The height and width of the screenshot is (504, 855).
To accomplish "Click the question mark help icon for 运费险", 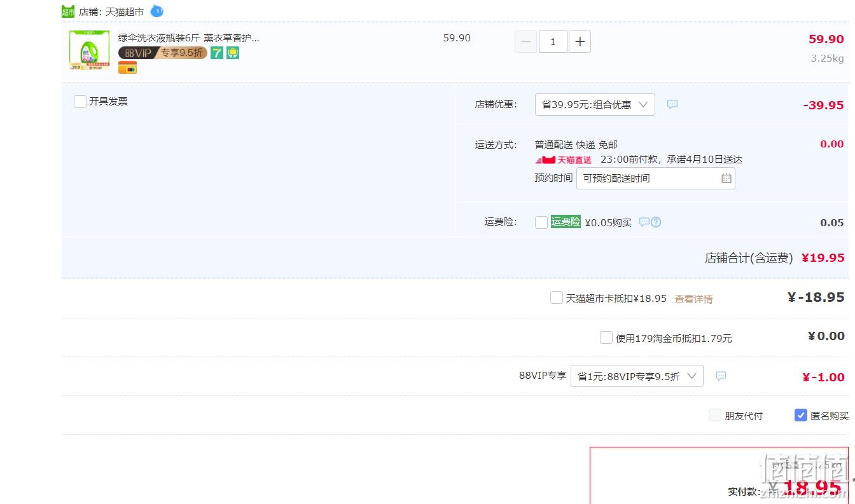I will (656, 222).
